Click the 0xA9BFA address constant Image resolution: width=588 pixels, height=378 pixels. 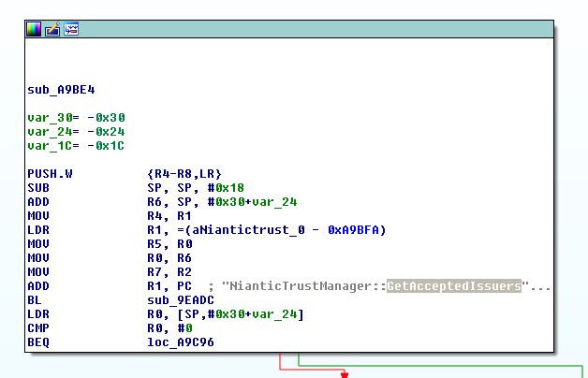point(353,229)
